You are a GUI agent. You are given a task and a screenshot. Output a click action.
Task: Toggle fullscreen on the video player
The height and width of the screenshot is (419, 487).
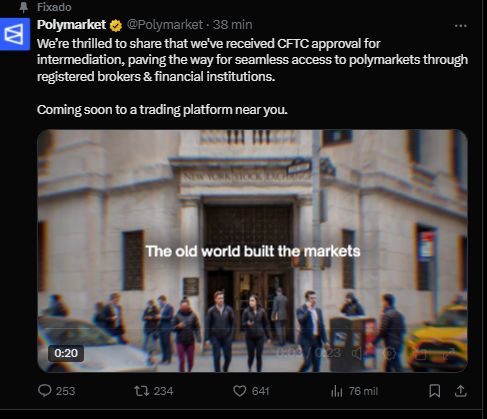coord(450,353)
